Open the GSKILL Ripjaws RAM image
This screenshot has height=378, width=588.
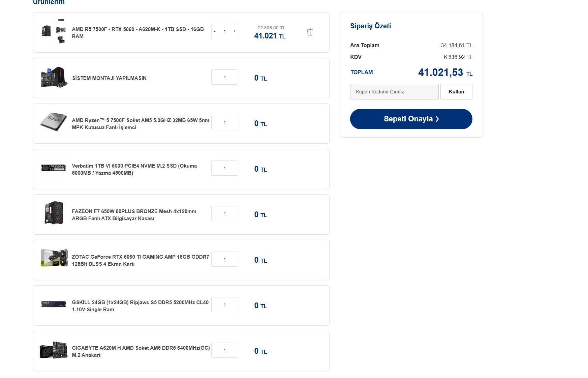coord(54,304)
